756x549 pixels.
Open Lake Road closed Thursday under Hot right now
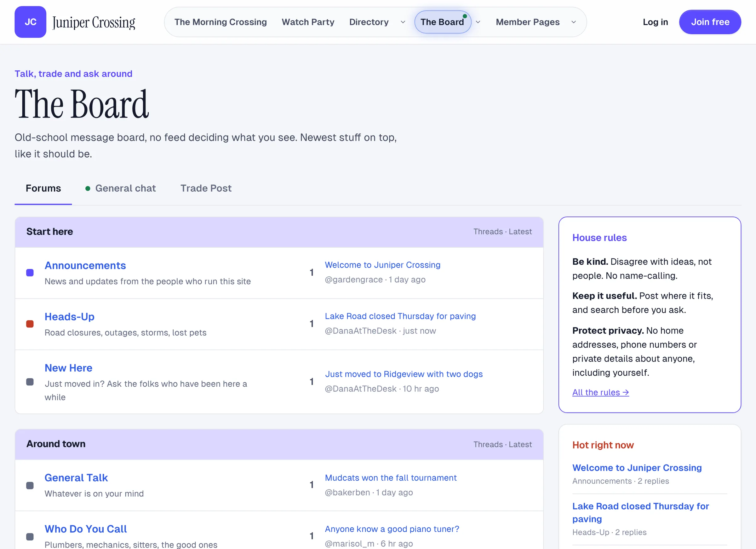point(640,513)
